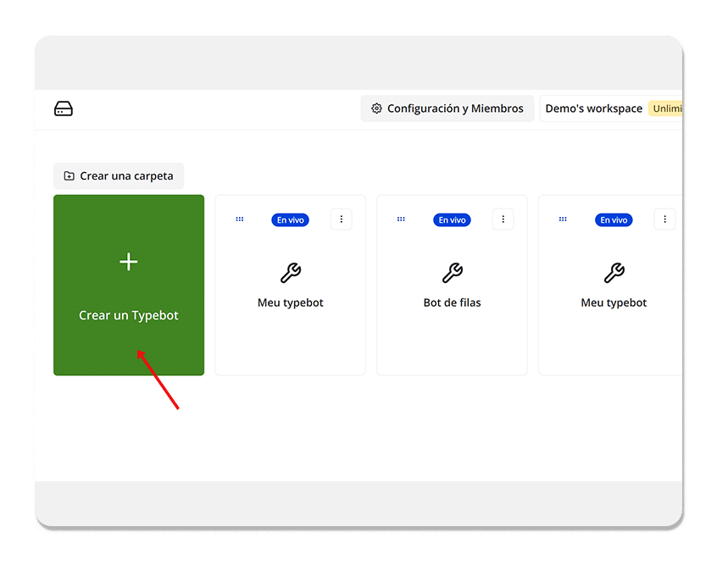Click drag handle on Bot de filas card
The width and height of the screenshot is (728, 588).
tap(402, 219)
